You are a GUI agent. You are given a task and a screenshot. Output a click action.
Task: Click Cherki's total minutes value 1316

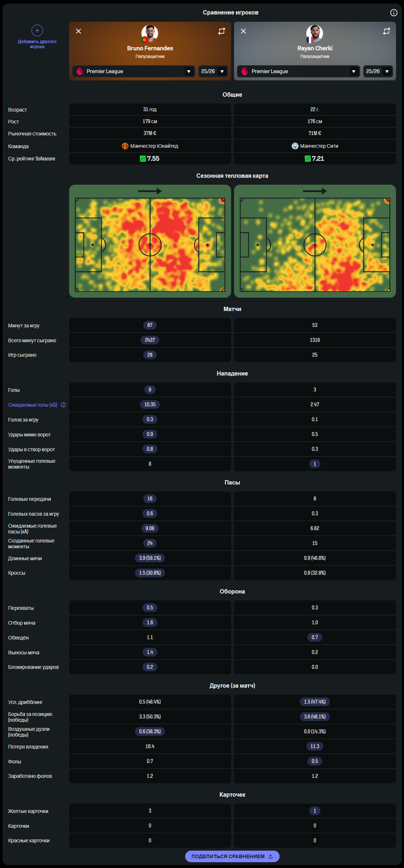[315, 340]
